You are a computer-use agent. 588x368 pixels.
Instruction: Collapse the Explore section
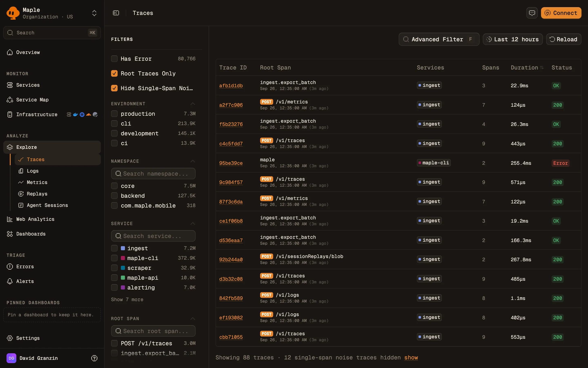click(x=52, y=147)
